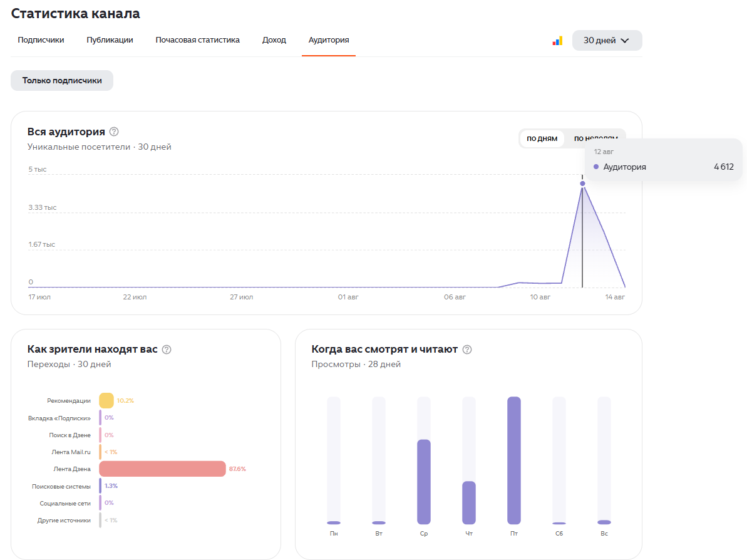Select the Ср views bar

click(x=424, y=482)
